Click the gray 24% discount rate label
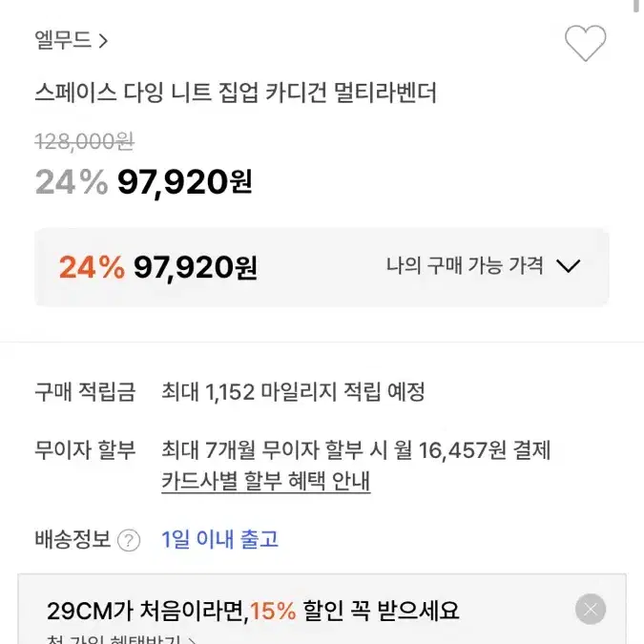The height and width of the screenshot is (644, 644). pos(72,182)
